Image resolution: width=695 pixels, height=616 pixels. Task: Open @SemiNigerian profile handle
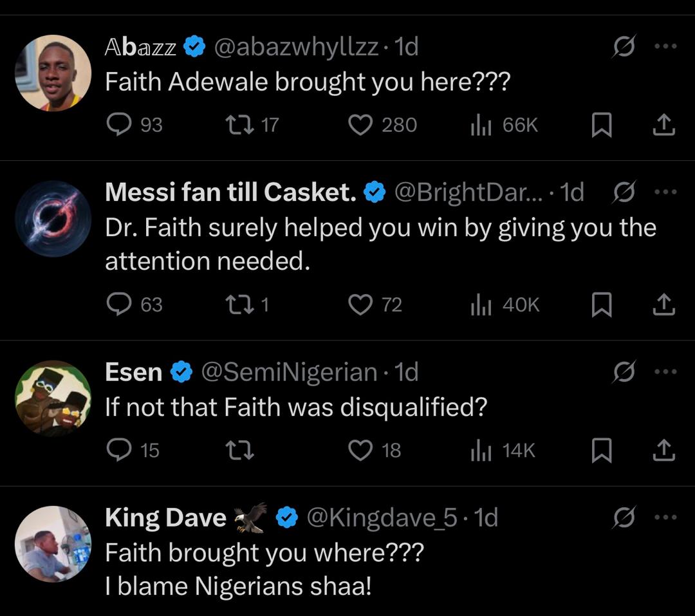289,371
